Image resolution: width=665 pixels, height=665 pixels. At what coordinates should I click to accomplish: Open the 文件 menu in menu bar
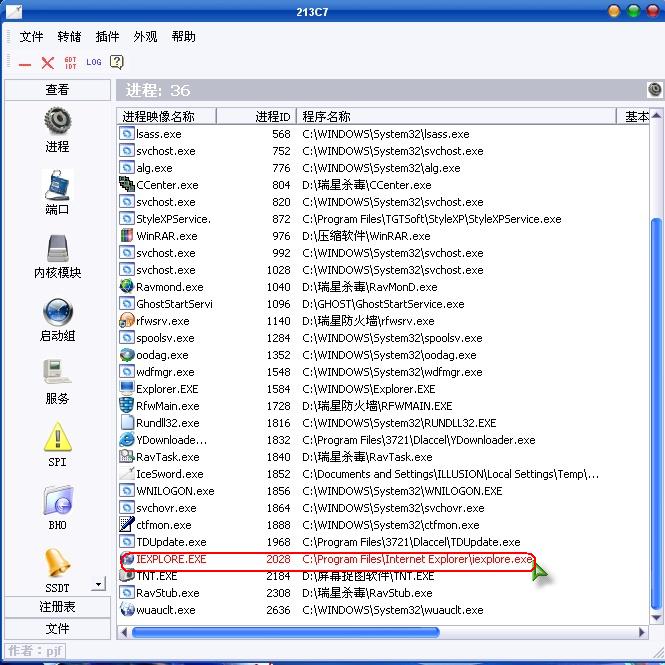pyautogui.click(x=31, y=37)
